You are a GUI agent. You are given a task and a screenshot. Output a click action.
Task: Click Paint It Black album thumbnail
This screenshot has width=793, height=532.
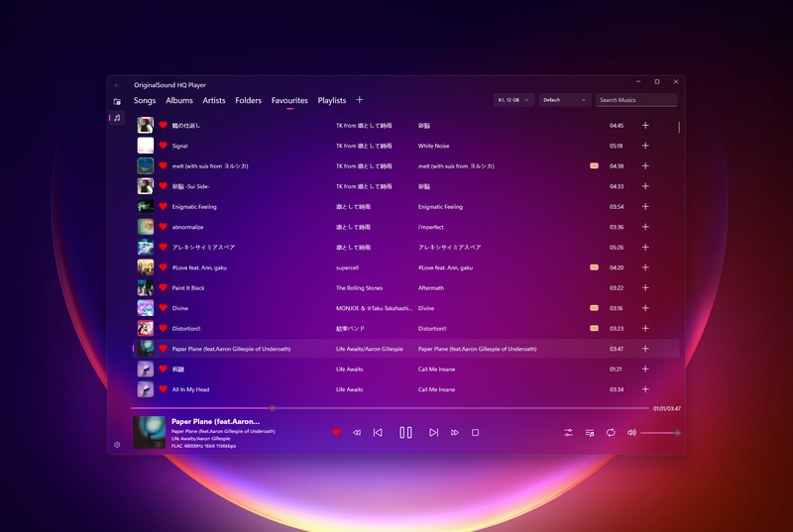click(x=146, y=287)
